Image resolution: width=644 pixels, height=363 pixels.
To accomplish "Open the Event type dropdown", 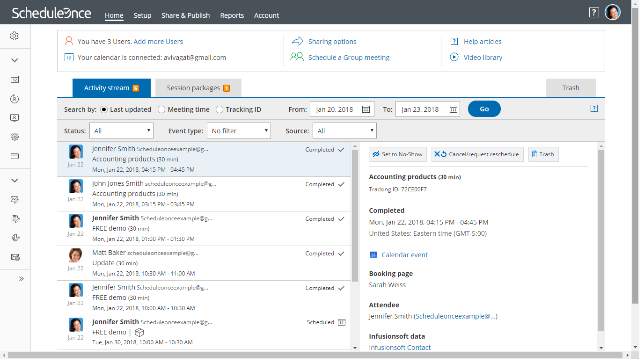I will [239, 131].
